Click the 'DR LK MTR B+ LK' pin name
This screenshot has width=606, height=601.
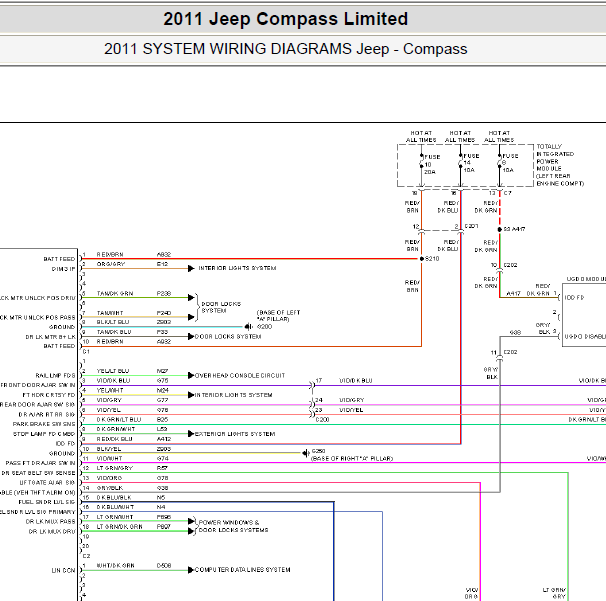coord(50,337)
